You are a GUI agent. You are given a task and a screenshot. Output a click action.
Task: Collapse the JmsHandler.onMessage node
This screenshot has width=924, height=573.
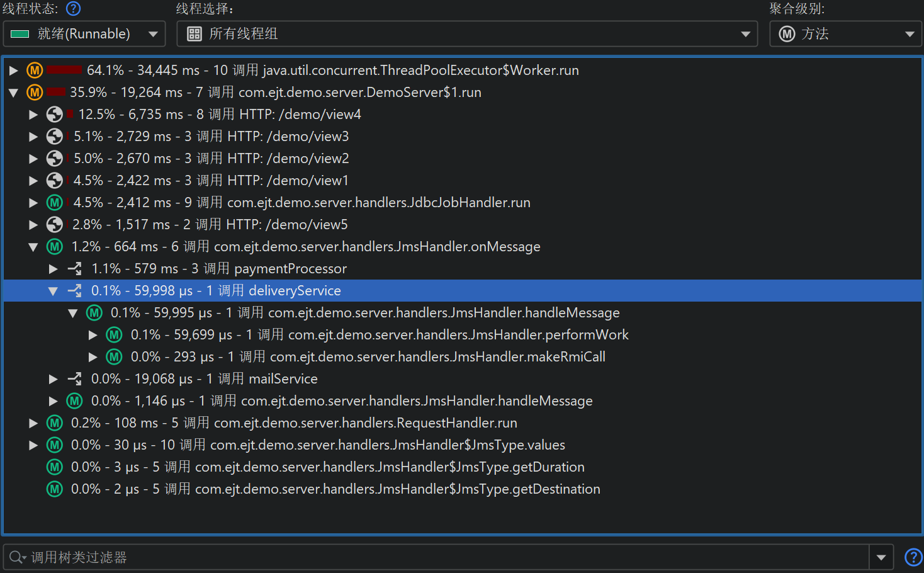point(33,247)
